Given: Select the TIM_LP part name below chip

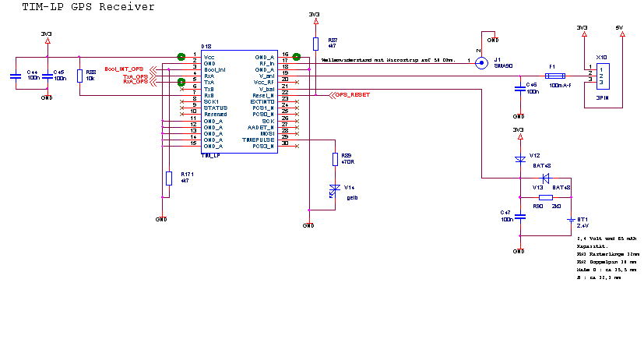Looking at the screenshot, I should click(211, 156).
